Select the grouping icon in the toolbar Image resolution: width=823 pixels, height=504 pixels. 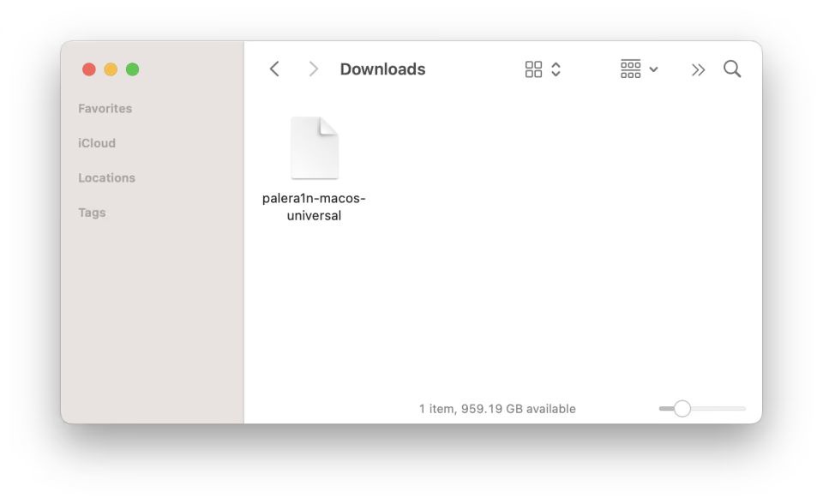pos(633,69)
